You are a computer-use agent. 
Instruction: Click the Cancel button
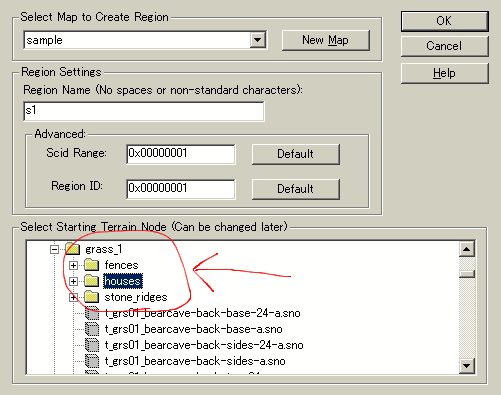[445, 46]
